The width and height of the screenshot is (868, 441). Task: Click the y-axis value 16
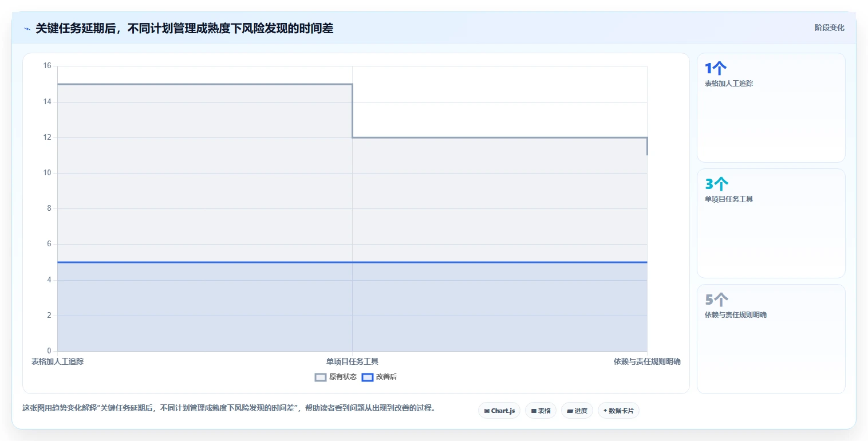[x=47, y=66]
